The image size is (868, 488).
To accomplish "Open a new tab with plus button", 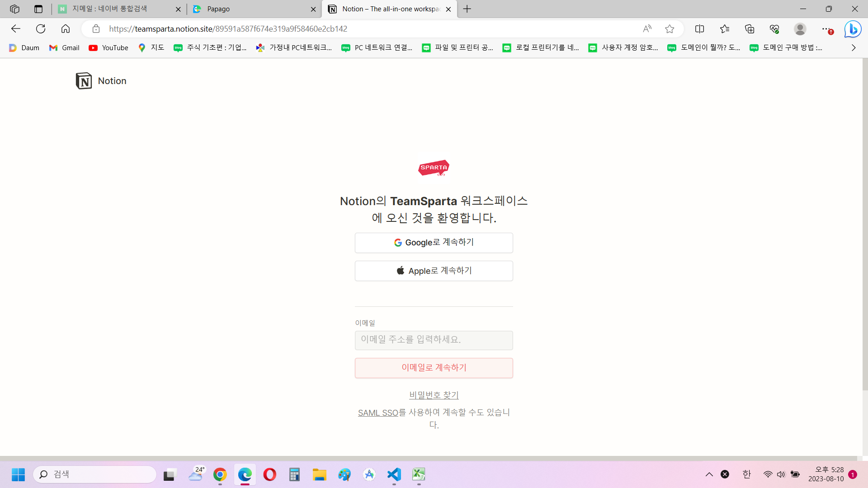I will pyautogui.click(x=467, y=9).
